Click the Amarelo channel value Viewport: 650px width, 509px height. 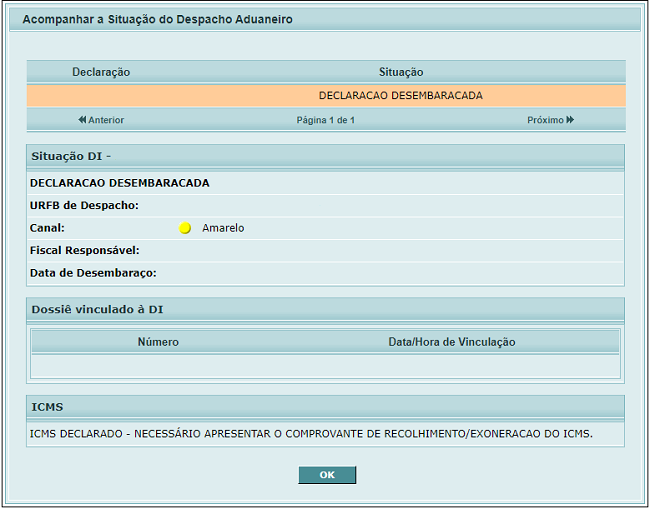pyautogui.click(x=223, y=228)
